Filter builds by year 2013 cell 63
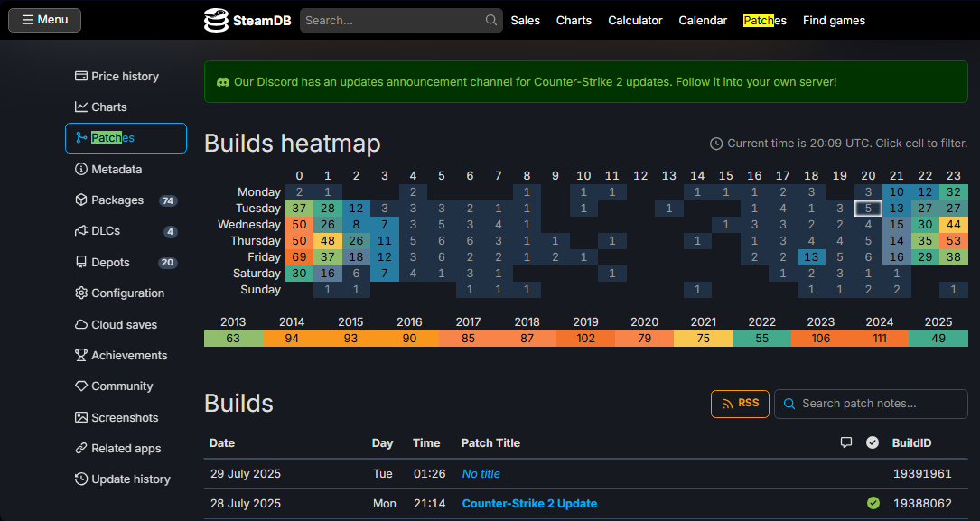The image size is (980, 521). (x=233, y=338)
